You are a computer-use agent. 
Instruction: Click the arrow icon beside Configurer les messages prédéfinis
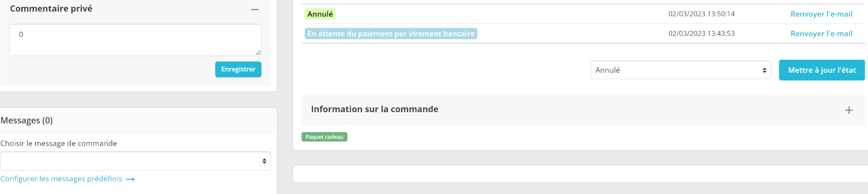[x=130, y=180]
